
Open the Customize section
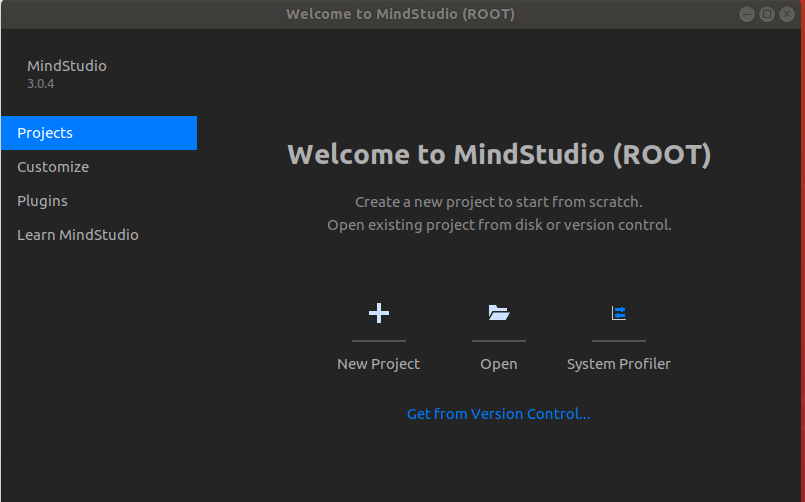tap(99, 167)
